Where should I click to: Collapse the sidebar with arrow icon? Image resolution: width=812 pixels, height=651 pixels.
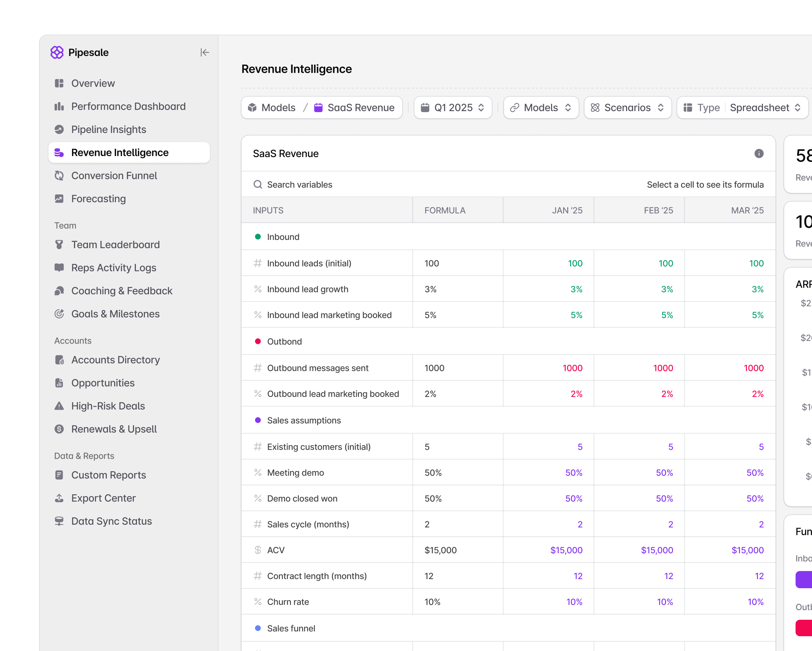click(x=205, y=52)
